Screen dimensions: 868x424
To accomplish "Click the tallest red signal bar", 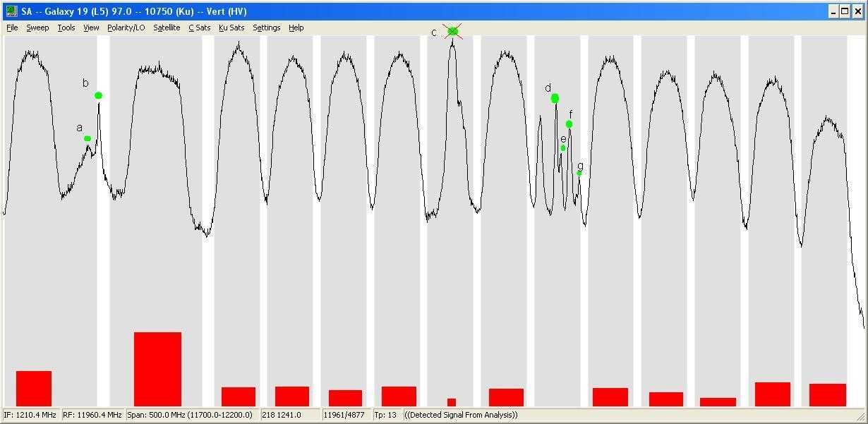I will (157, 369).
